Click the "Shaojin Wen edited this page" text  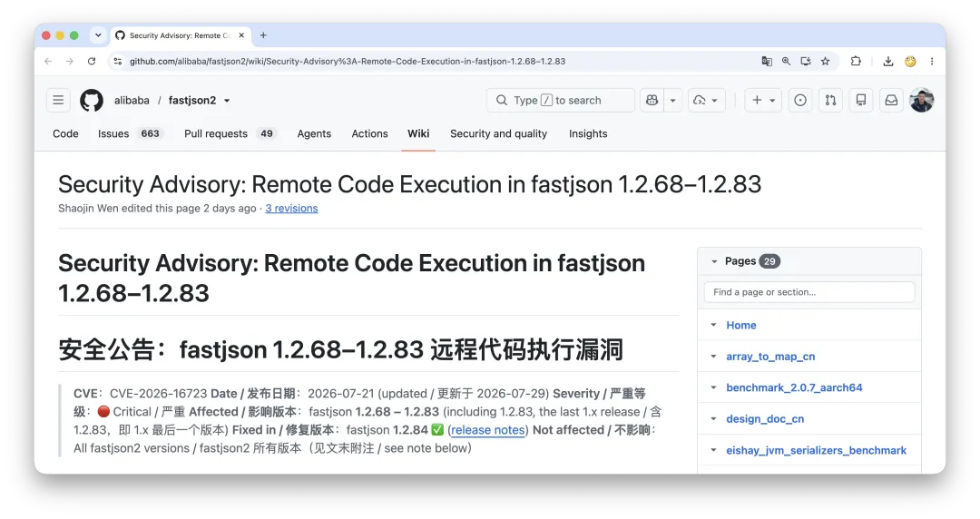pos(130,208)
